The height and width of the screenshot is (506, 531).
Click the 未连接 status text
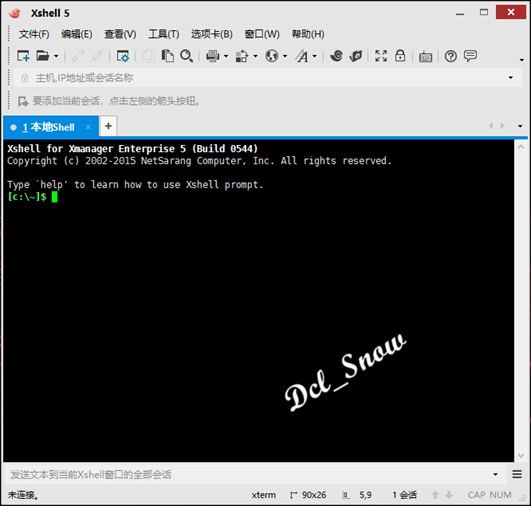tap(23, 495)
